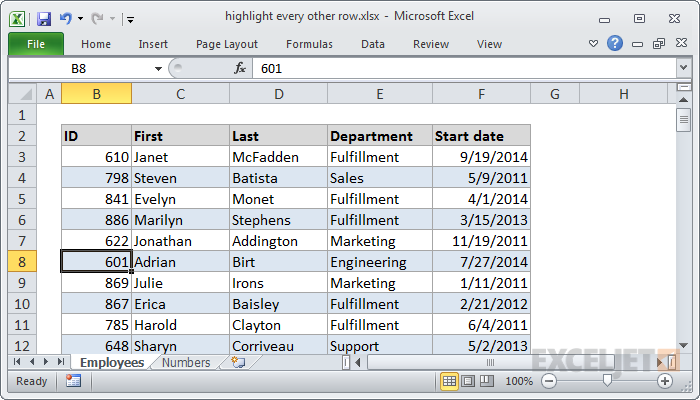Click the vertical scrollbar thumb
The width and height of the screenshot is (700, 400).
tap(683, 119)
